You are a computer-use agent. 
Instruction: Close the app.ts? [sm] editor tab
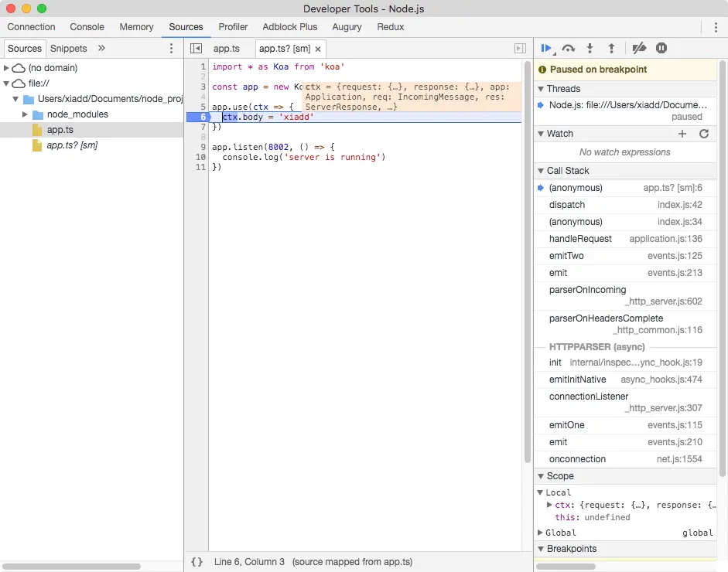(x=318, y=49)
